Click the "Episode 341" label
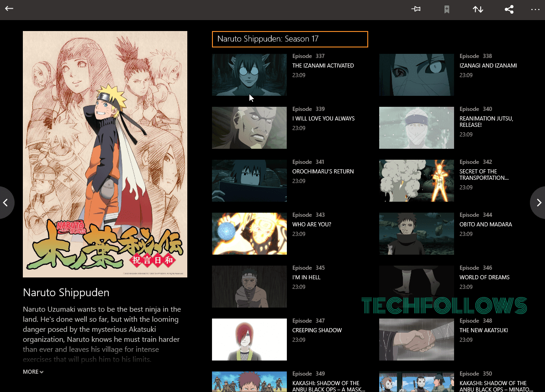Screen dimensions: 545x392 click(x=308, y=162)
